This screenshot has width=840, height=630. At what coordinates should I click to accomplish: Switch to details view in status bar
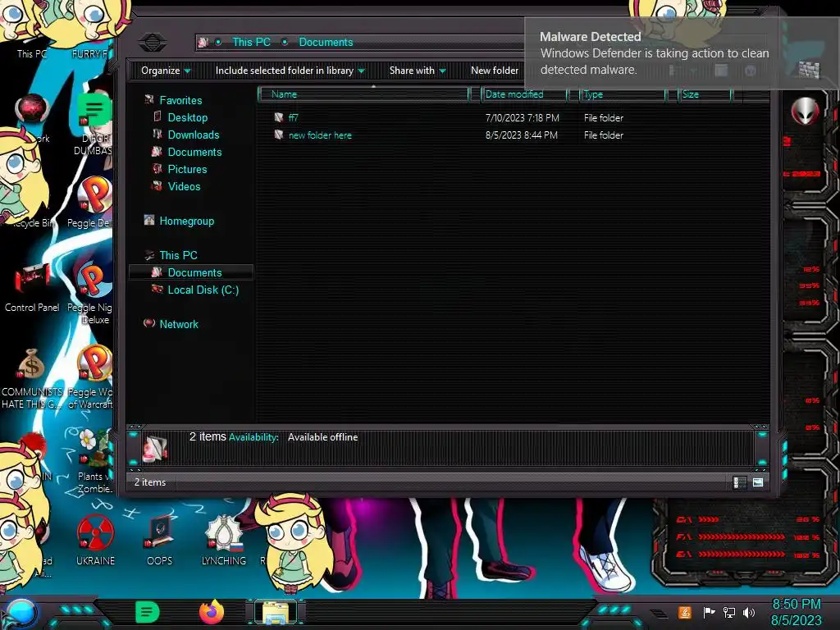739,482
